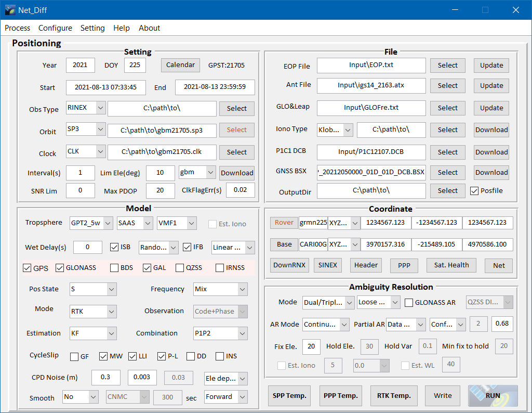532x413 pixels.
Task: Click Update button for Ant File
Action: coord(491,86)
